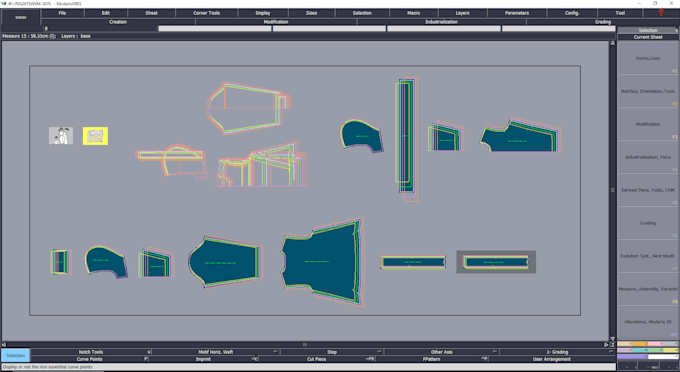This screenshot has height=372, width=680.
Task: Open the Sheet menu
Action: pyautogui.click(x=151, y=13)
